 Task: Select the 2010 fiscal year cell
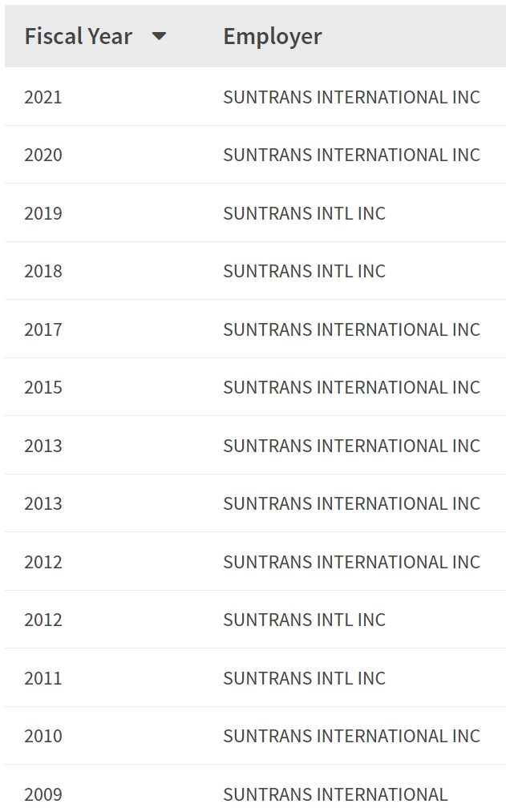[43, 736]
